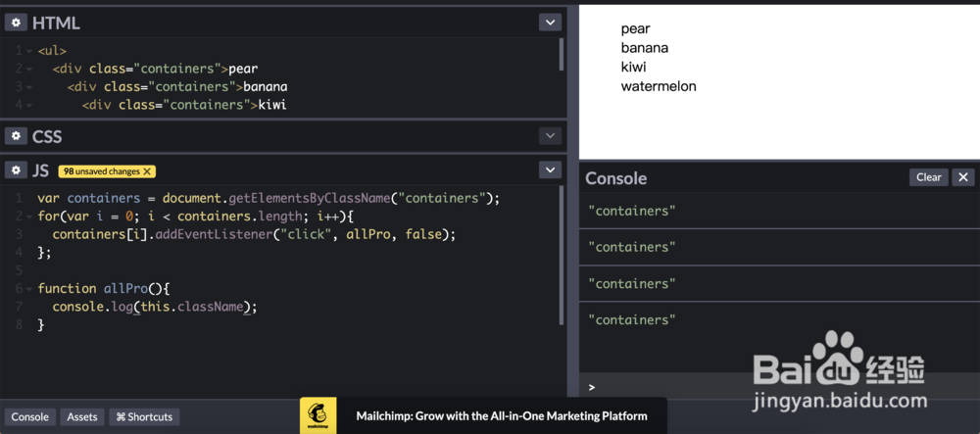
Task: Clear the console output
Action: tap(928, 177)
